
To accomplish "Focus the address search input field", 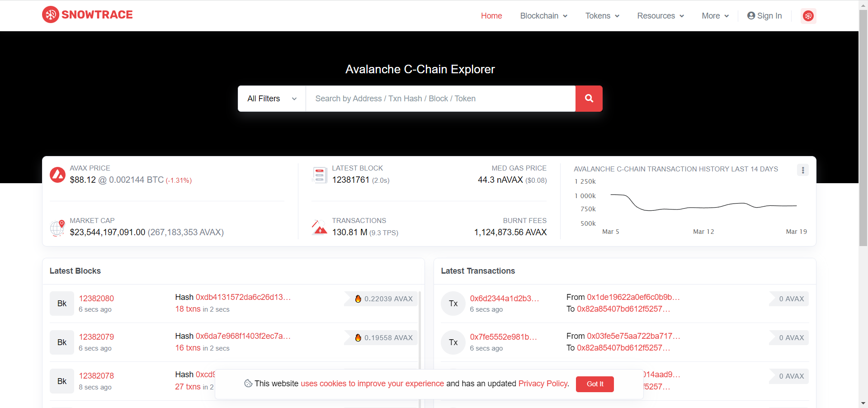I will [x=440, y=99].
